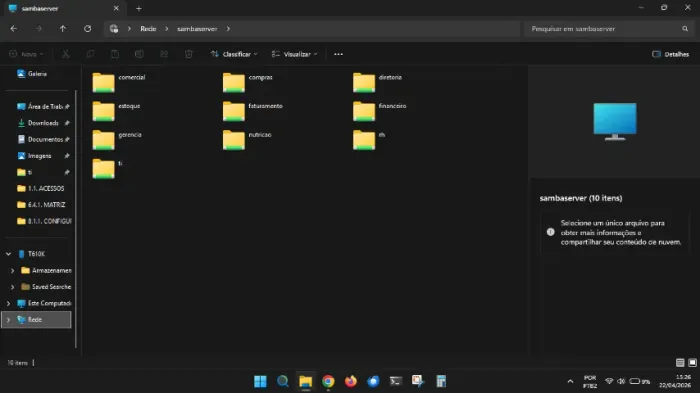Click the search magnifier icon
The height and width of the screenshot is (393, 700).
685,29
